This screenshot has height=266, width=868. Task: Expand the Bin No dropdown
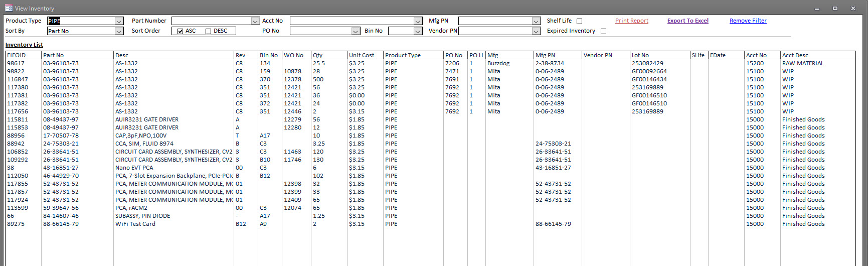click(x=418, y=31)
